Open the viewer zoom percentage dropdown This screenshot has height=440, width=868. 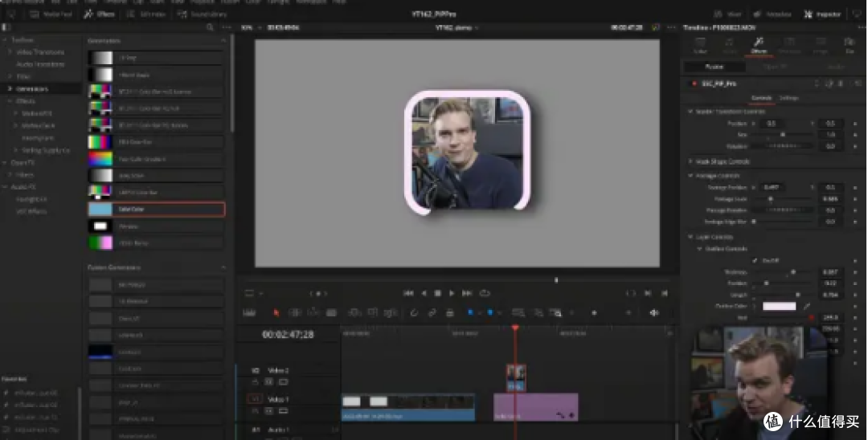(252, 27)
